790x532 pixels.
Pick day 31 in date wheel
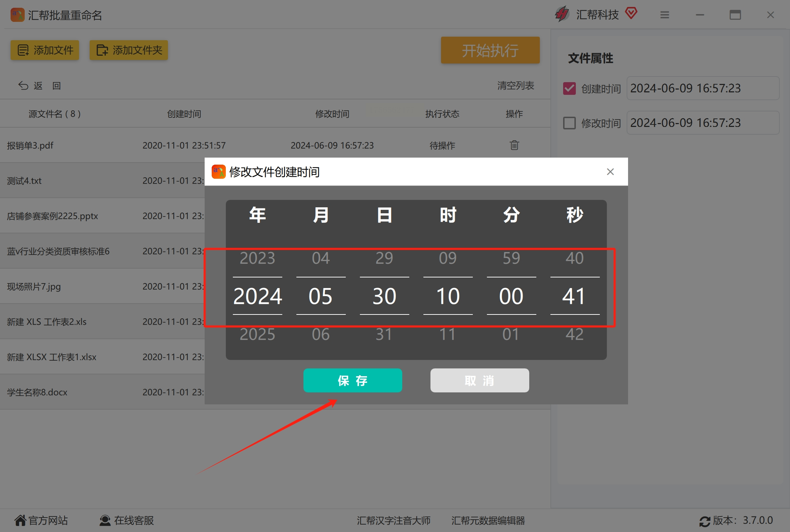384,334
